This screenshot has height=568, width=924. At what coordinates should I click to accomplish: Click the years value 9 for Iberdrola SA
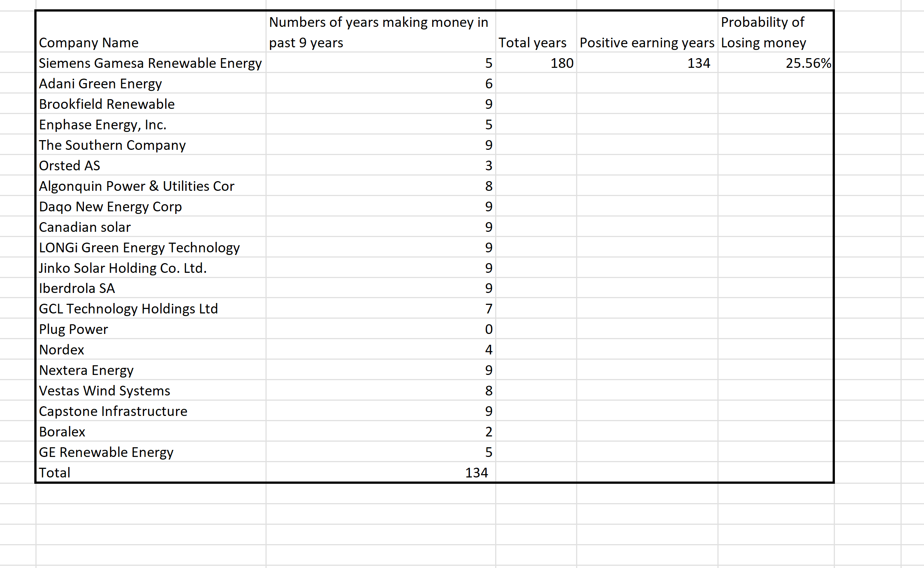point(381,288)
